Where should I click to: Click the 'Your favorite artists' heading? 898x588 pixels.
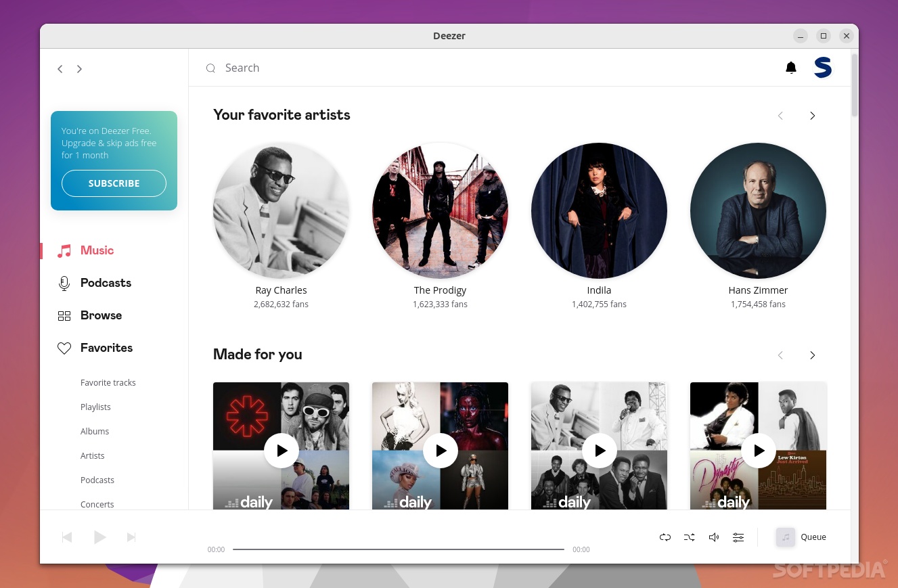(282, 115)
